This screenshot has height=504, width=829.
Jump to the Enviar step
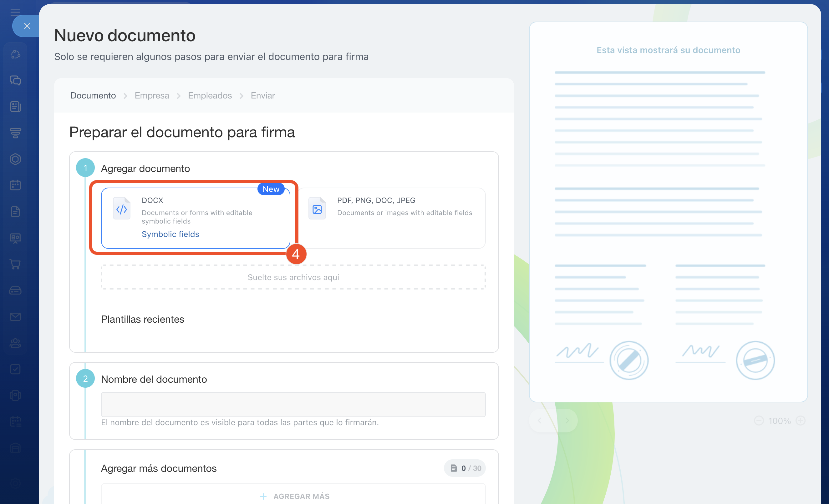pos(262,95)
